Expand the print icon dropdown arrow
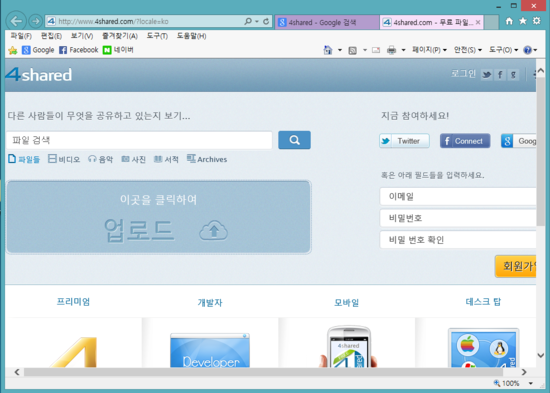The height and width of the screenshot is (393, 550). tap(403, 50)
